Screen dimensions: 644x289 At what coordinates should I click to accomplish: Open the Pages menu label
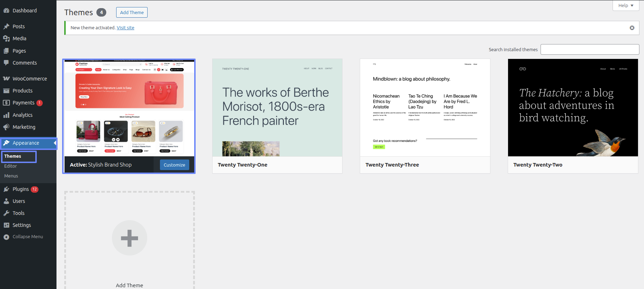(x=19, y=51)
